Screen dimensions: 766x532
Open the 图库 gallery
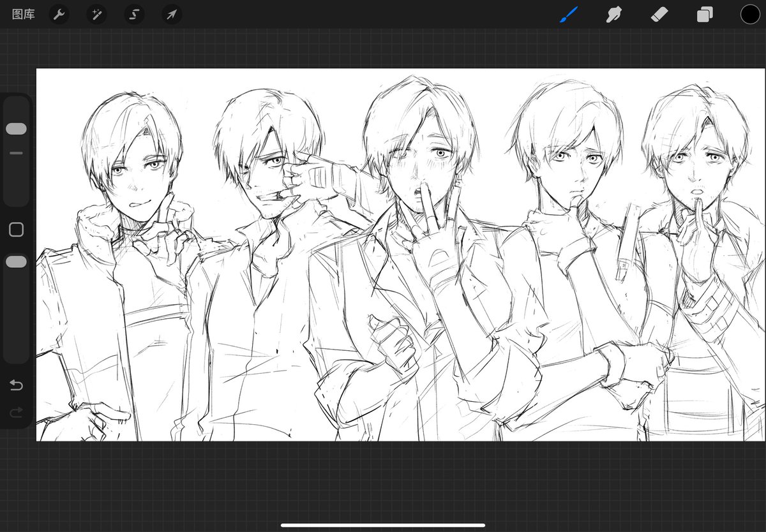(24, 14)
